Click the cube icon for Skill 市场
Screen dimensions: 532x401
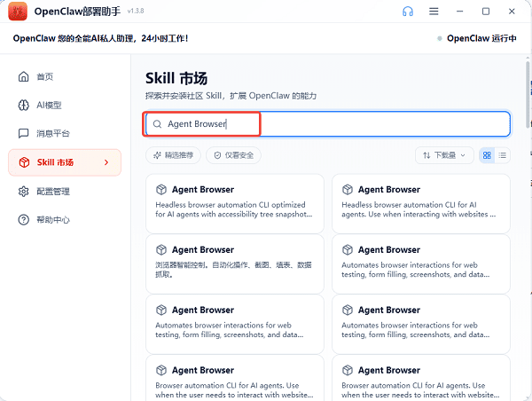click(24, 162)
